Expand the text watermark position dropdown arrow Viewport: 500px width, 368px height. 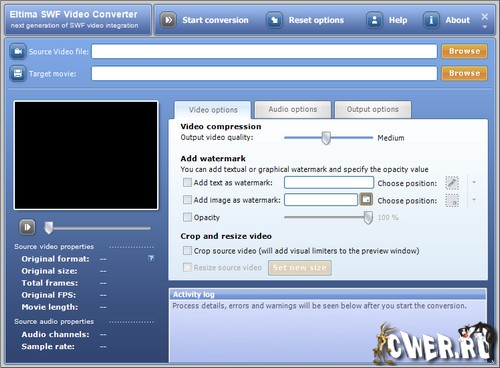coord(474,182)
